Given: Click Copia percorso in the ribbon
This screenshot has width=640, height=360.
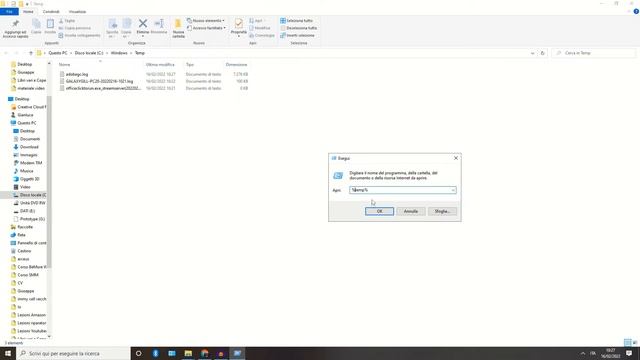Looking at the screenshot, I should tap(75, 28).
